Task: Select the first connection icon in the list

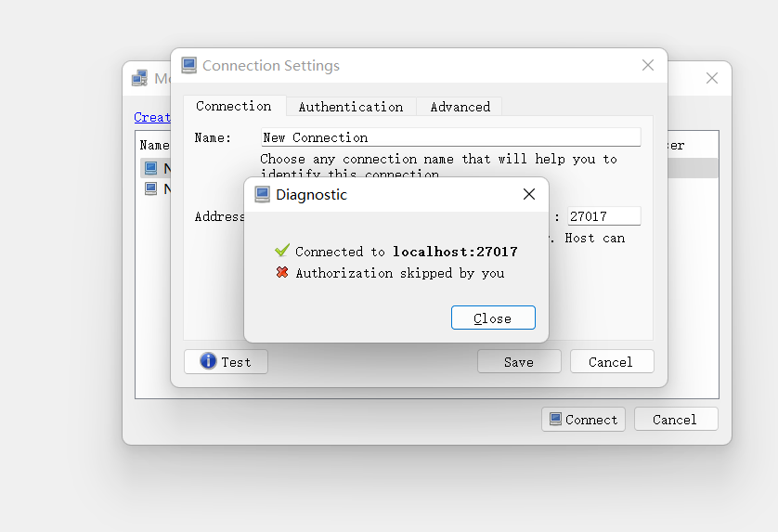Action: click(150, 168)
